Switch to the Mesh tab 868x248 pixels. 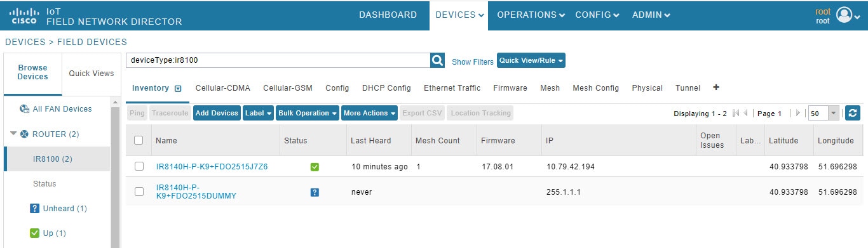point(550,88)
